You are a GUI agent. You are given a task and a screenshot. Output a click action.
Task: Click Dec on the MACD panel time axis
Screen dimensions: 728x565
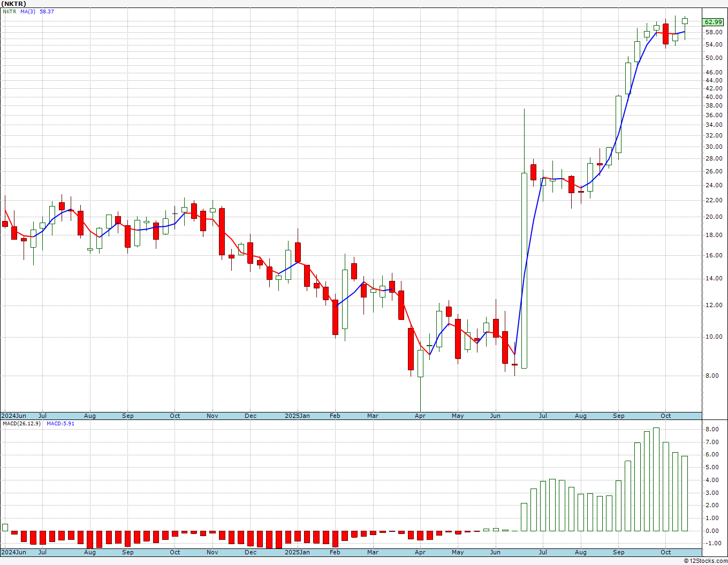coord(250,552)
